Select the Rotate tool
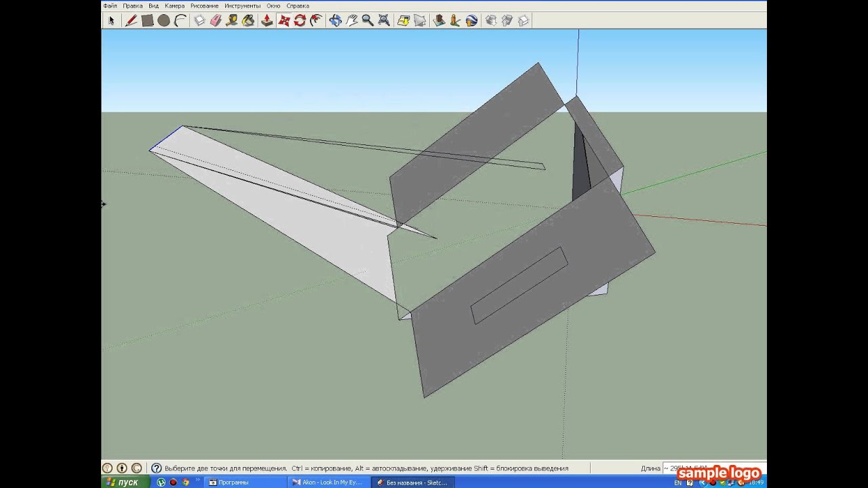Screen dimensions: 868x488 [300, 20]
